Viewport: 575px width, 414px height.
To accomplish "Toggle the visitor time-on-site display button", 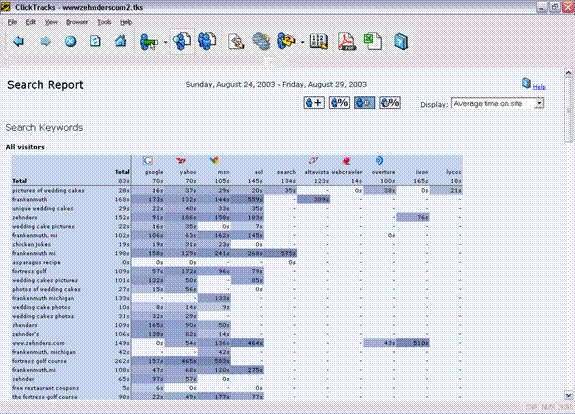I will [x=365, y=103].
